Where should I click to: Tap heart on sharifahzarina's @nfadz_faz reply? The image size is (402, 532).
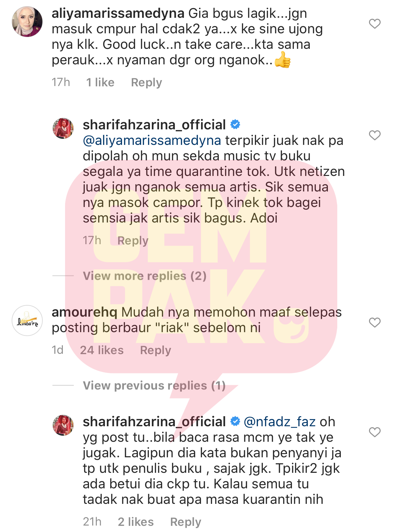pos(375,432)
